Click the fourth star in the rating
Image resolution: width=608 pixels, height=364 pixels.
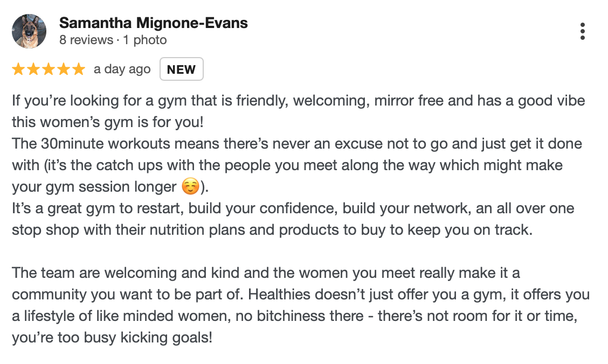64,69
